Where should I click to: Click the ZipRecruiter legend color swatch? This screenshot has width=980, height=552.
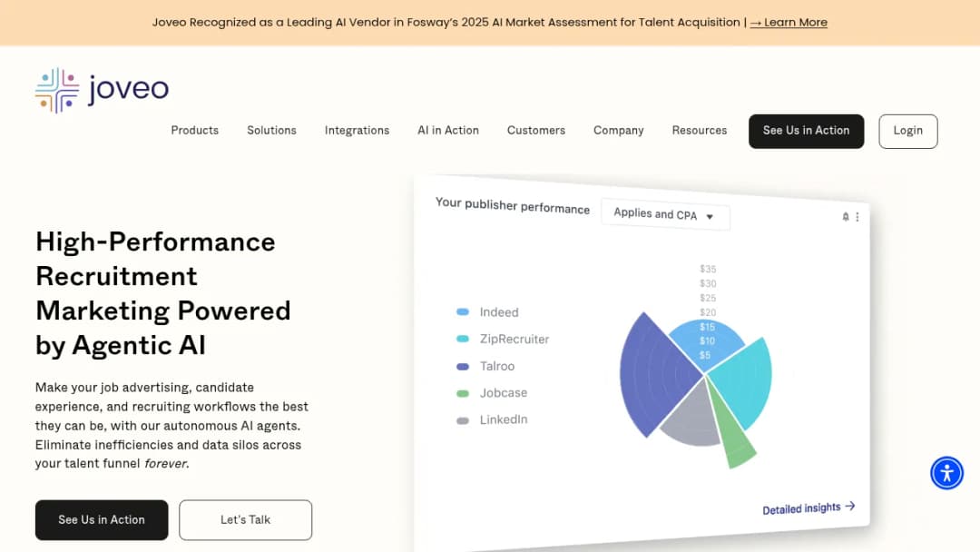coord(463,339)
